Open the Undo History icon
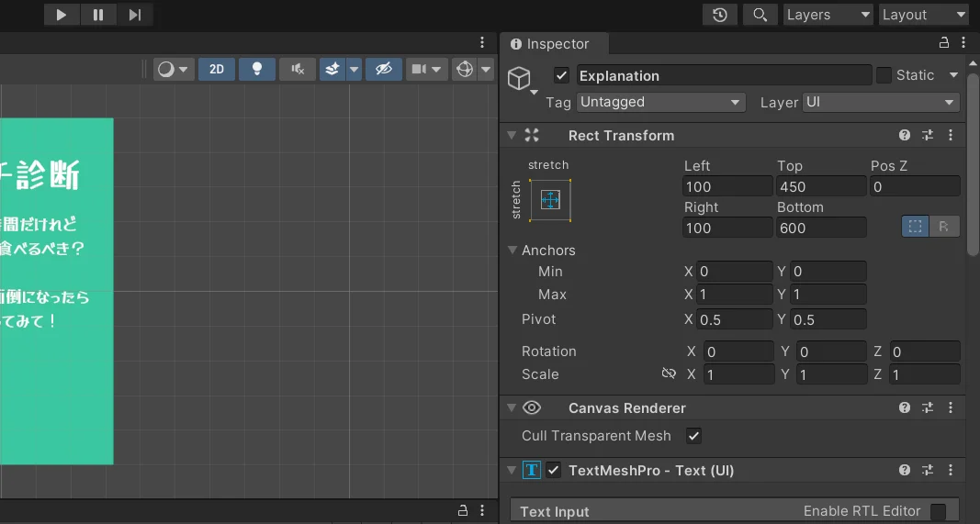Image resolution: width=980 pixels, height=524 pixels. (719, 15)
